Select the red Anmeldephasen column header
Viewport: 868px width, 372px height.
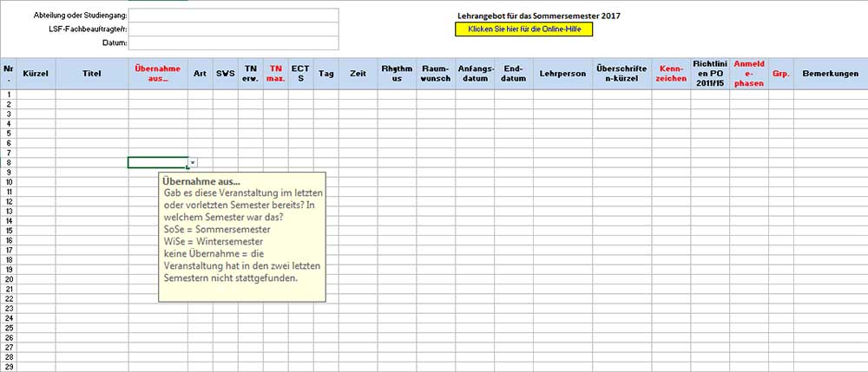pyautogui.click(x=749, y=73)
